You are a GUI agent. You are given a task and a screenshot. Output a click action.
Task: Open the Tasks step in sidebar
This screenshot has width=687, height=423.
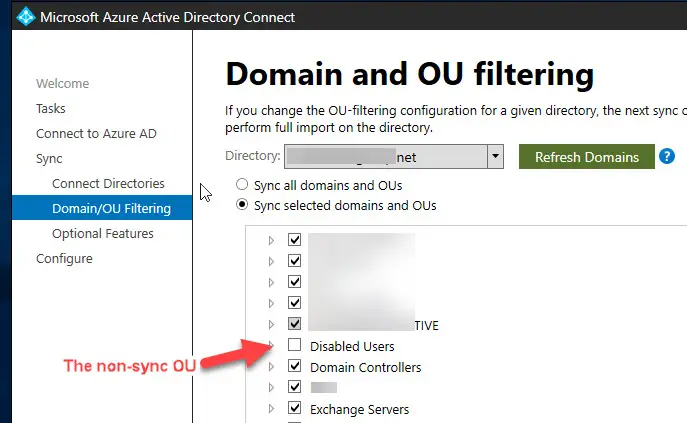point(51,108)
